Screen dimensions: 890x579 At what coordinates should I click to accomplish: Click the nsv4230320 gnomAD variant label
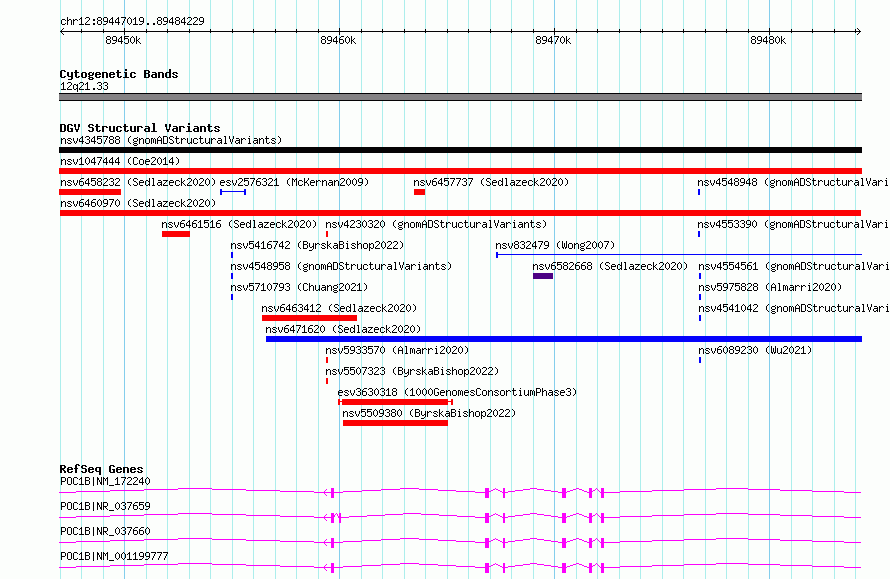point(436,224)
